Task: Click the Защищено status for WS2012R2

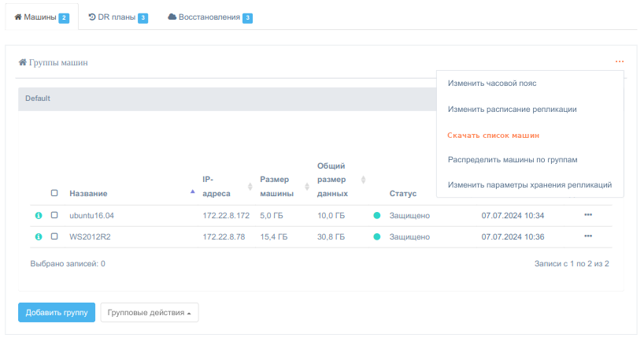Action: [409, 237]
